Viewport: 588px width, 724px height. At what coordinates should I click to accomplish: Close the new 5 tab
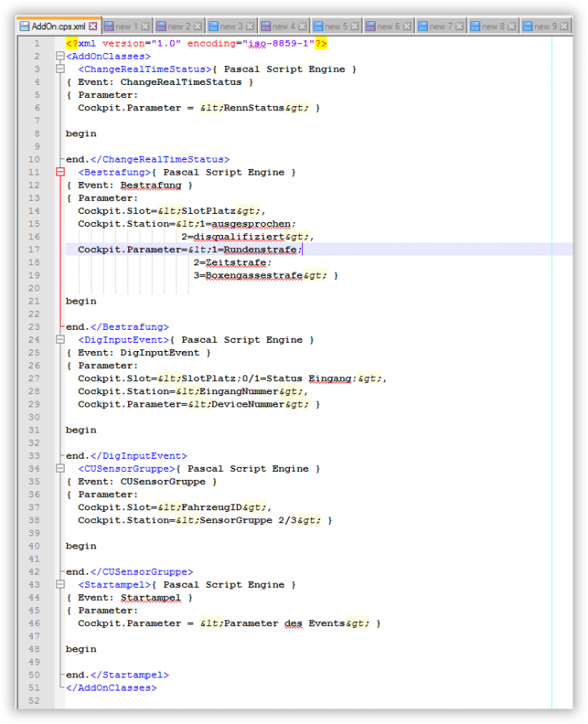point(354,26)
